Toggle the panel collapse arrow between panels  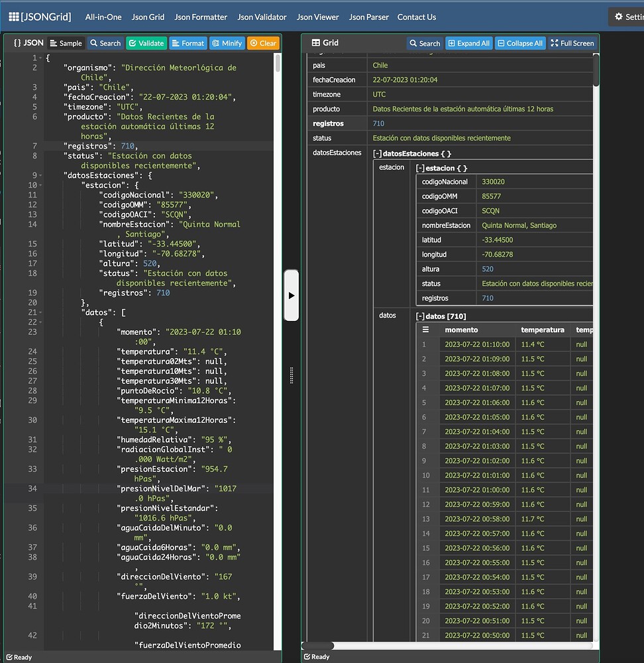click(x=292, y=295)
